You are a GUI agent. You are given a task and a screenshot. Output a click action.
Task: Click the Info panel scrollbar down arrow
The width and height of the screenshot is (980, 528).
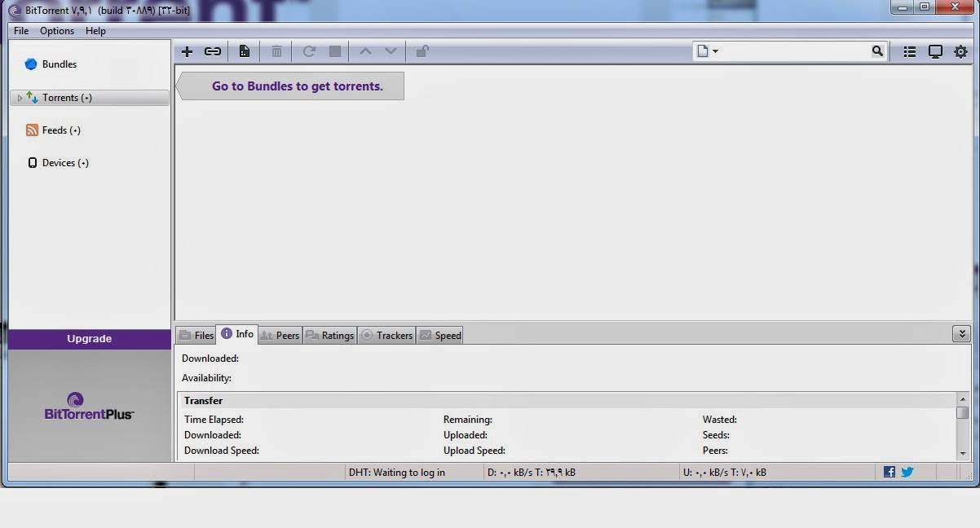point(963,453)
